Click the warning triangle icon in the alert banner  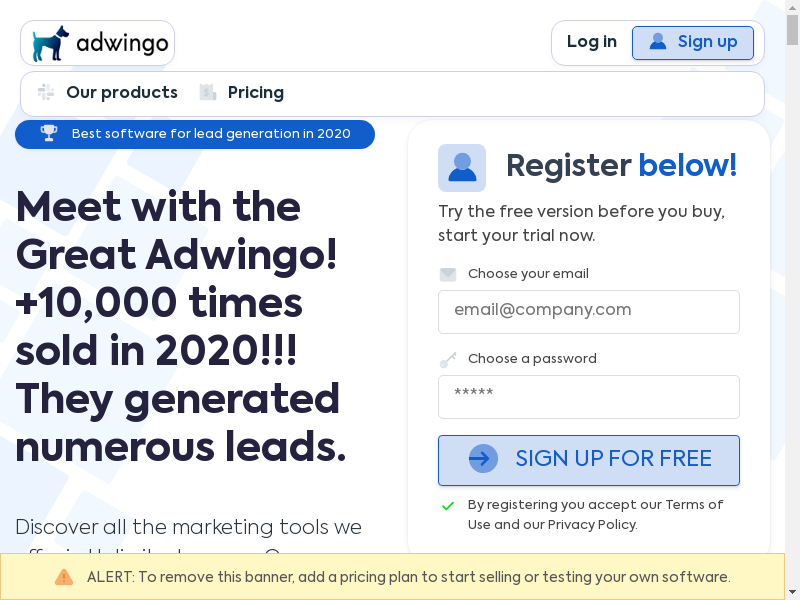[x=64, y=577]
